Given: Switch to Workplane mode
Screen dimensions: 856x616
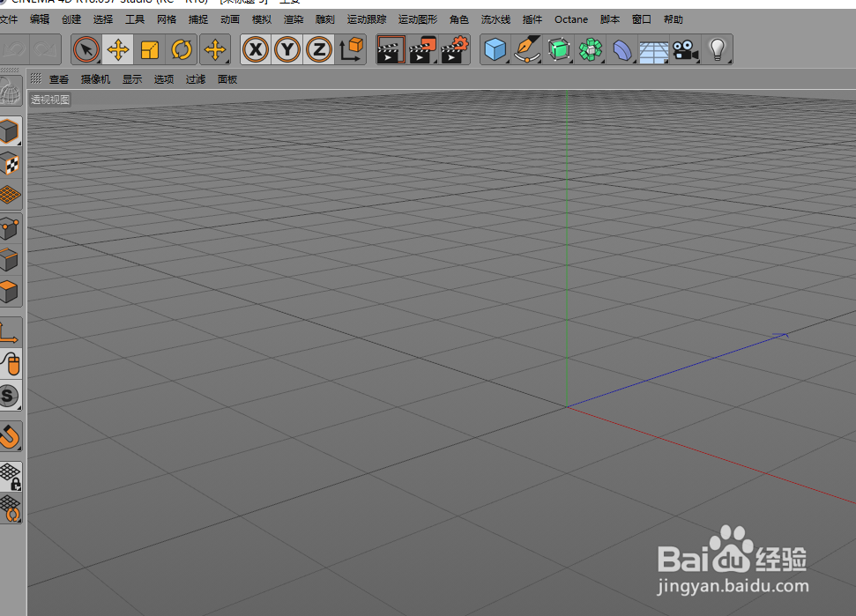Looking at the screenshot, I should point(11,195).
